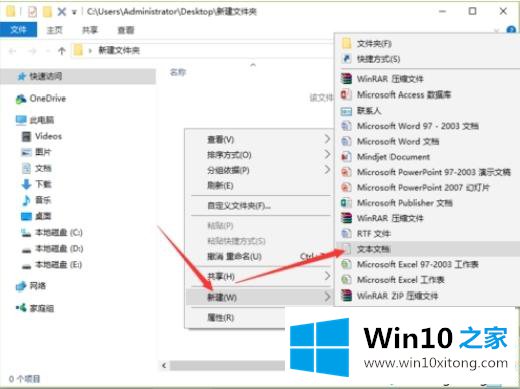Switch to the 主页 ribbon tab
The height and width of the screenshot is (389, 520).
click(x=55, y=30)
